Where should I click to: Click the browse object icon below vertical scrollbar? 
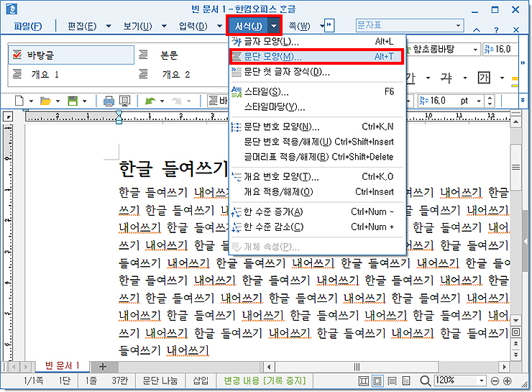(516, 332)
